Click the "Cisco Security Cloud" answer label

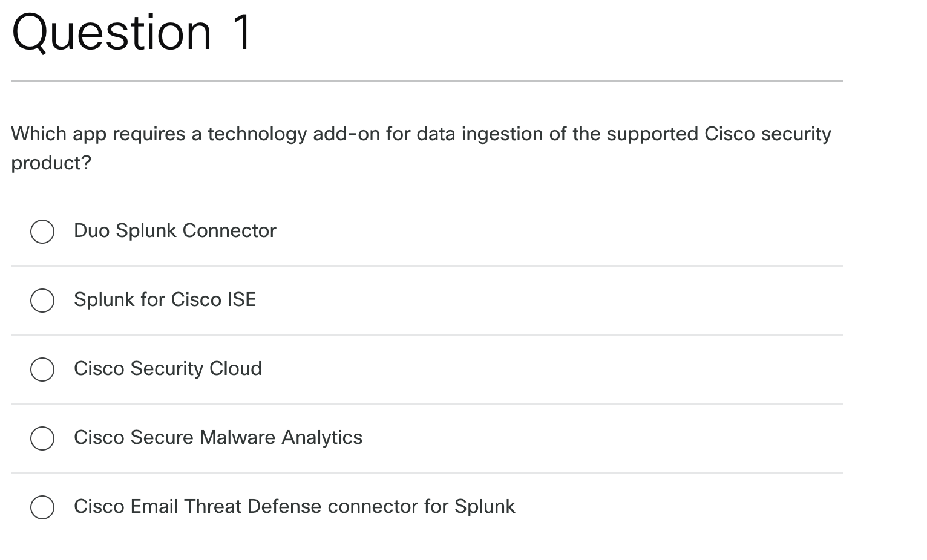(x=168, y=368)
